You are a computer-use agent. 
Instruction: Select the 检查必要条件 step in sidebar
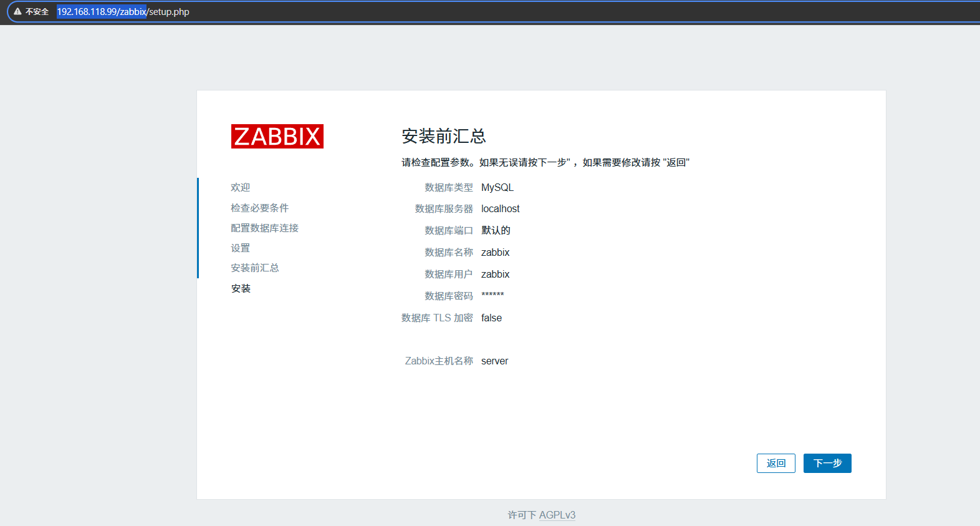pyautogui.click(x=259, y=208)
